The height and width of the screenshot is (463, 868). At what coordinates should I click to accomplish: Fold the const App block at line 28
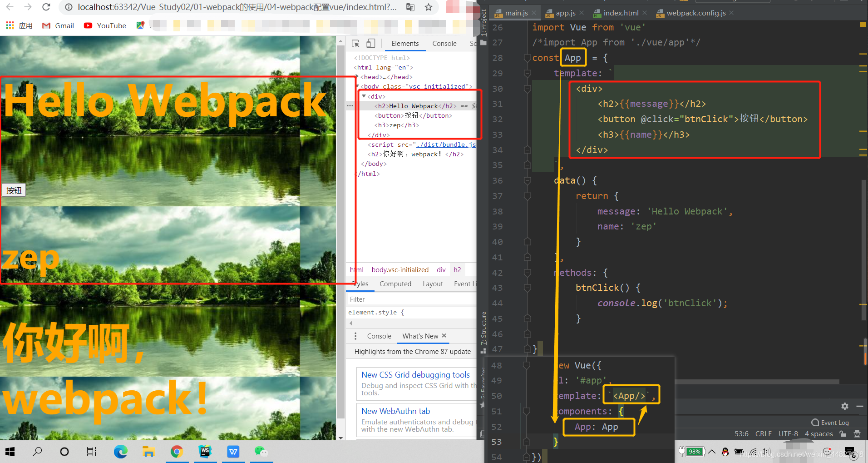(x=527, y=58)
